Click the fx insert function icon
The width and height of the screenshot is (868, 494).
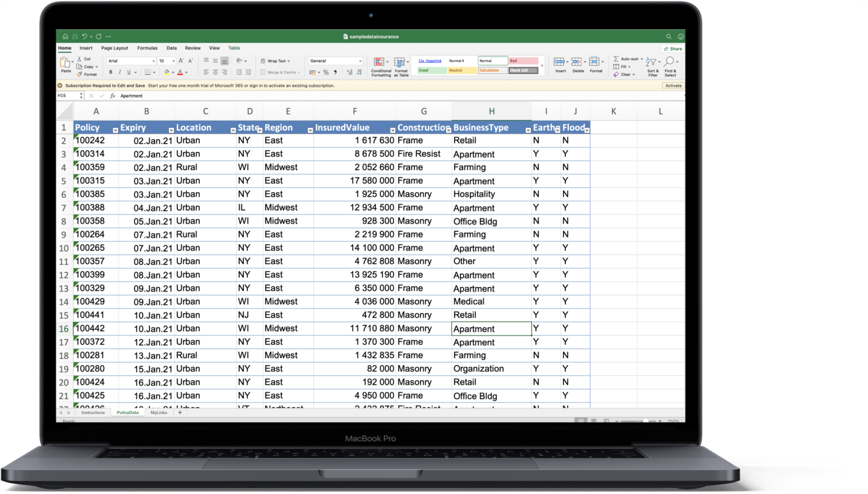click(113, 95)
